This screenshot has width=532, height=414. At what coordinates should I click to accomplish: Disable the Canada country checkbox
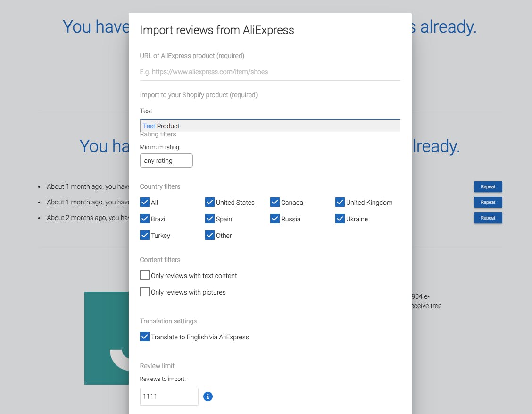275,203
